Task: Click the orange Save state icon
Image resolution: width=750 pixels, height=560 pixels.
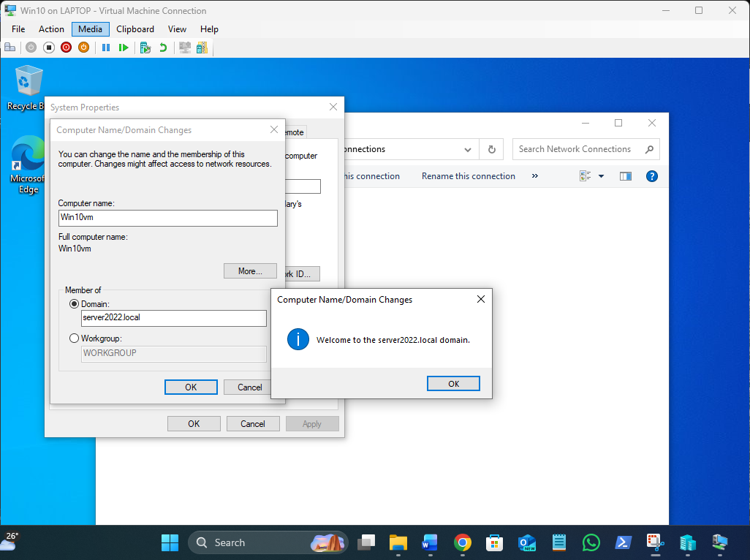Action: coord(83,48)
